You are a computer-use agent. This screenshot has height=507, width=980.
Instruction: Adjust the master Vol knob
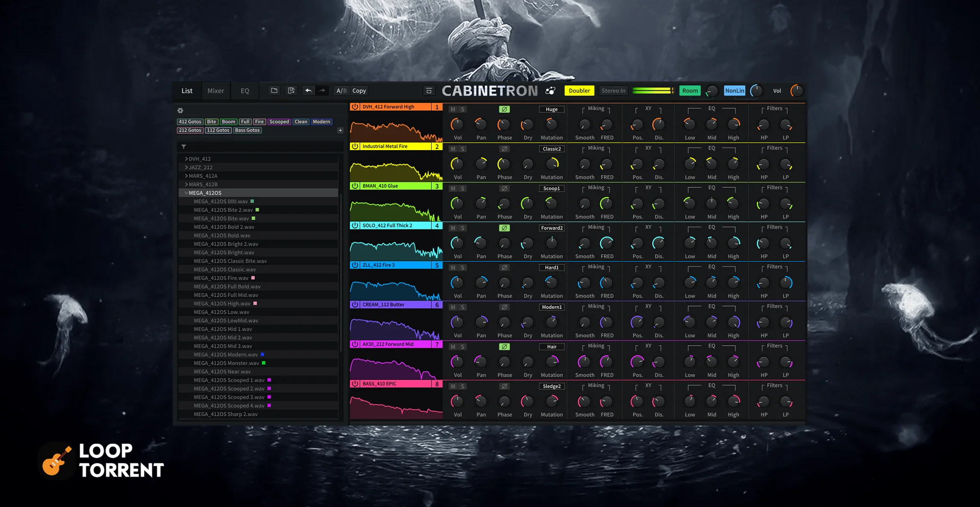pos(797,91)
